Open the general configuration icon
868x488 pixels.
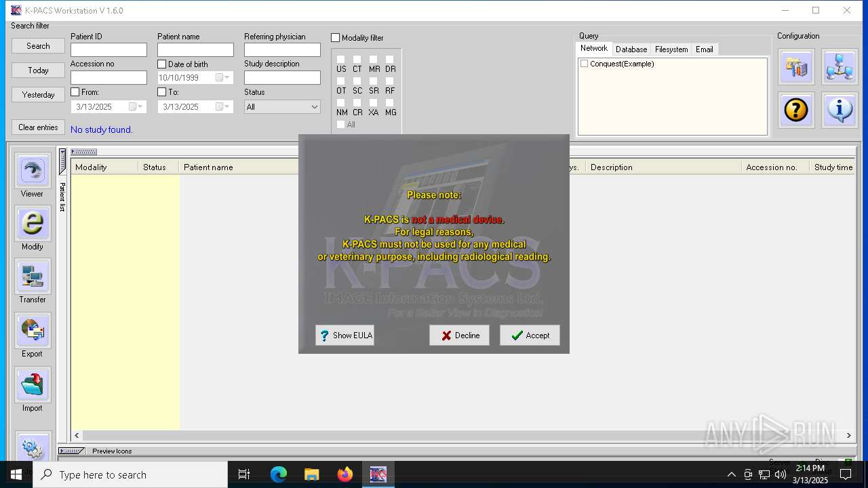point(796,67)
